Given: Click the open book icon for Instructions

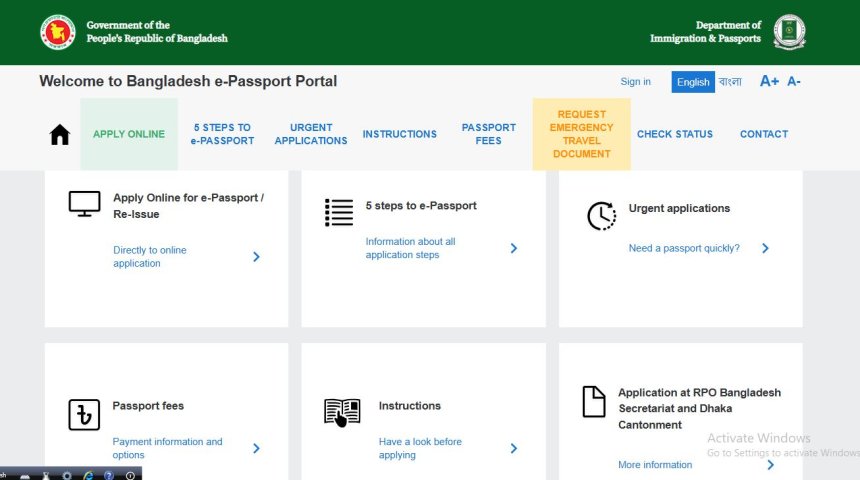Looking at the screenshot, I should tap(342, 413).
